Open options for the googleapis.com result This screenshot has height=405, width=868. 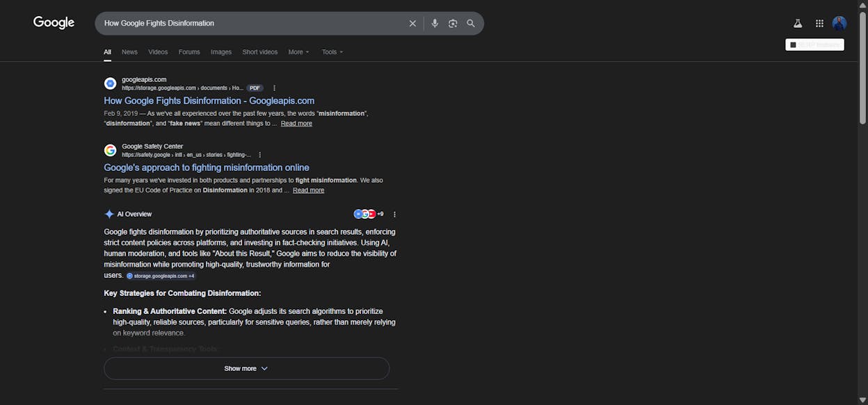coord(274,88)
